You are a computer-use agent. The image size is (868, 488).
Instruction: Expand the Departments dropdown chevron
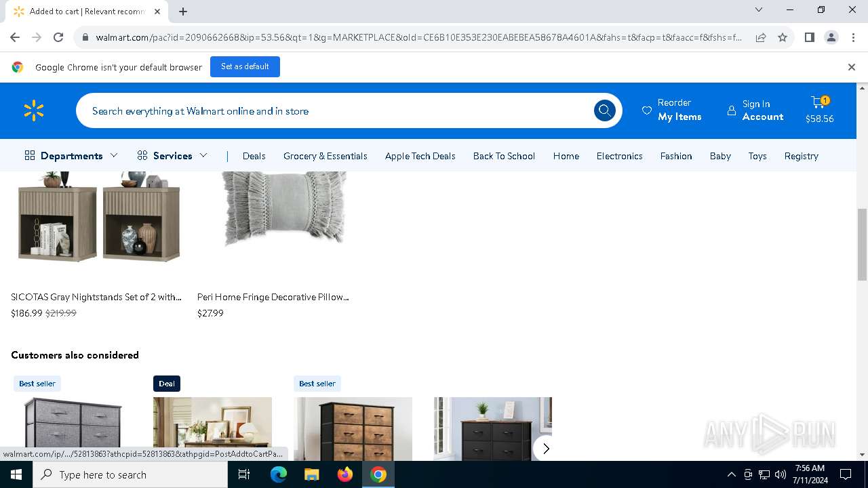pyautogui.click(x=114, y=155)
